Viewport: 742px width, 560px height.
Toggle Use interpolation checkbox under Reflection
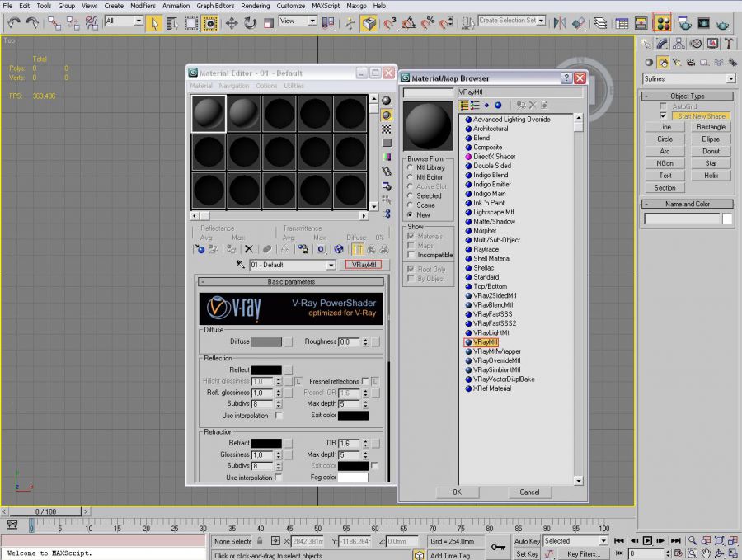tap(279, 416)
